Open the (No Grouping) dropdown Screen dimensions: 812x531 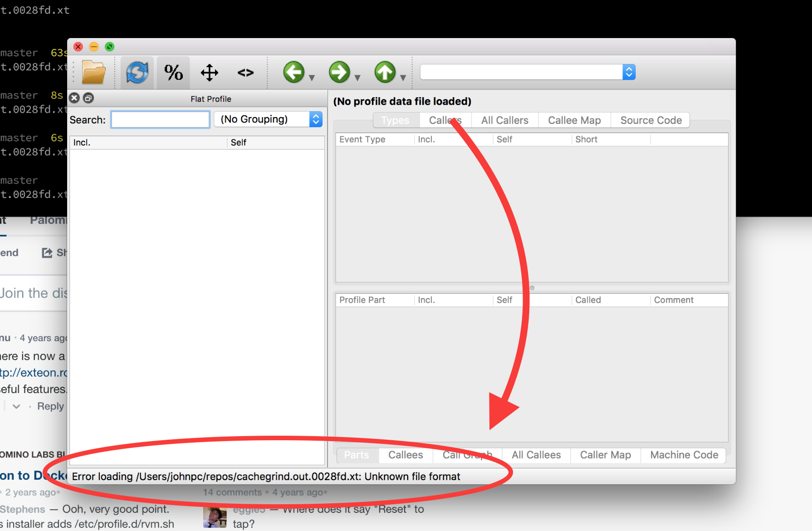pos(268,119)
